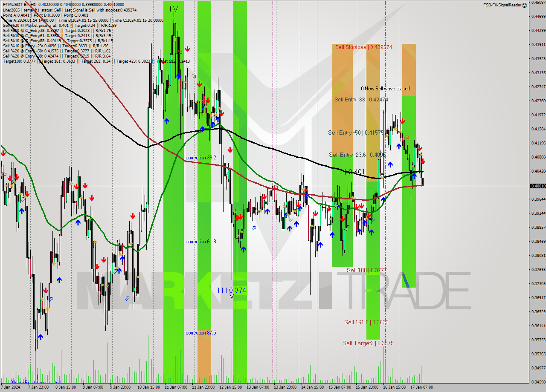The image size is (546, 392).
Task: Click the 'Sell 100 | 0.3777' target label
Action: pos(366,270)
